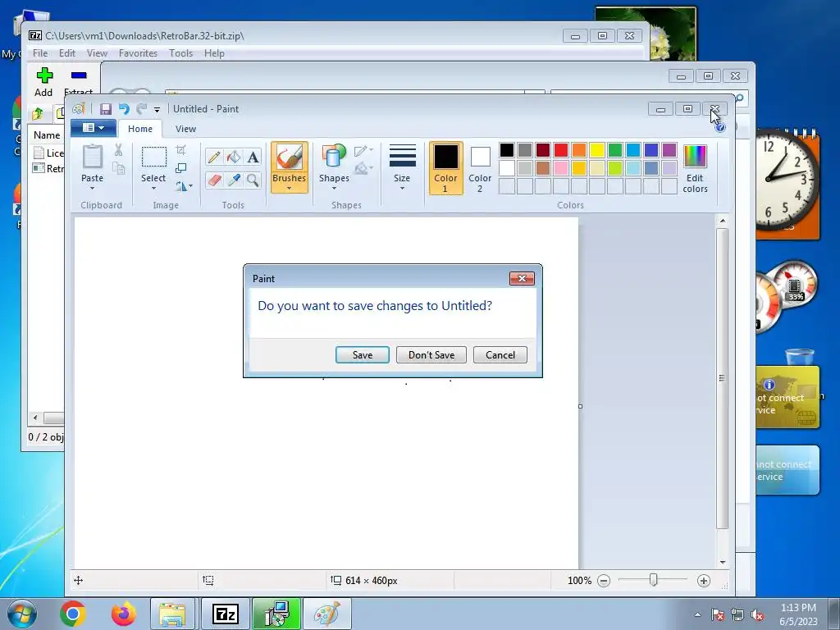Click the Name column header in 7-Zip
This screenshot has width=840, height=630.
(x=47, y=135)
